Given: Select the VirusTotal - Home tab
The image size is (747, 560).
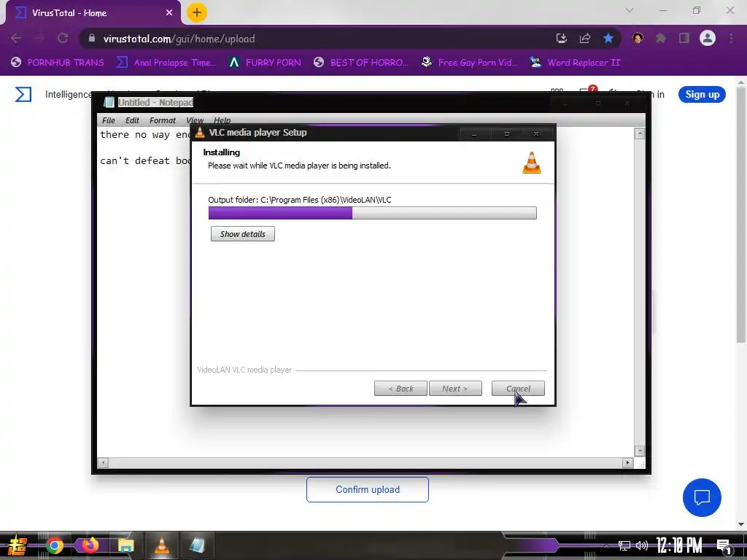Looking at the screenshot, I should 93,13.
